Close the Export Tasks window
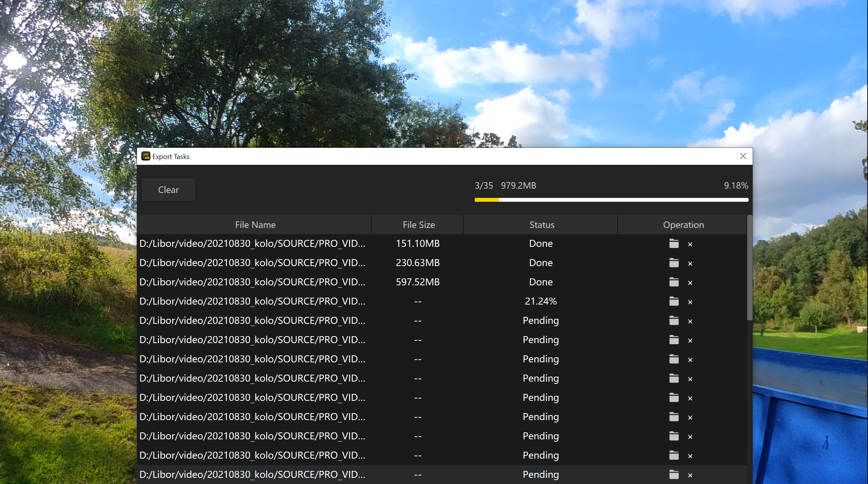The height and width of the screenshot is (484, 868). click(743, 156)
